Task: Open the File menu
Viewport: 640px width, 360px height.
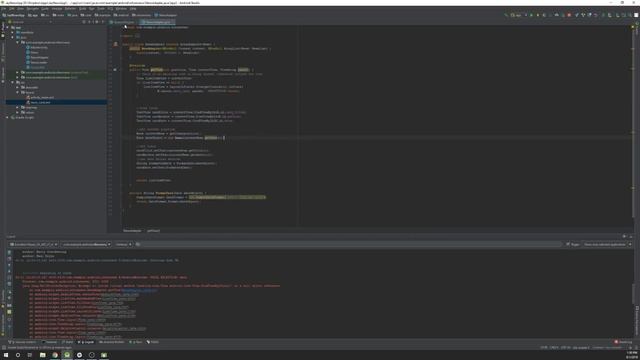Action: [x=4, y=9]
